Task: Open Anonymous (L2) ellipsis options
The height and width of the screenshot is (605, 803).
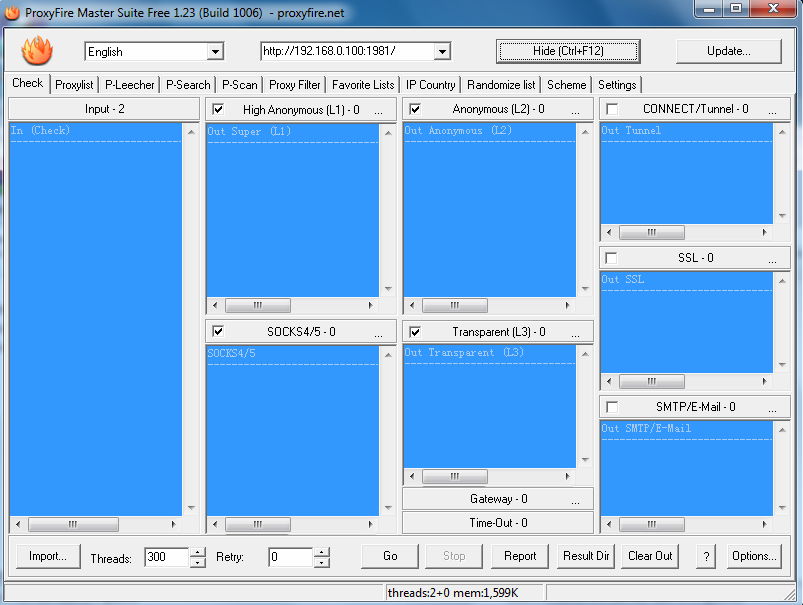Action: 576,110
